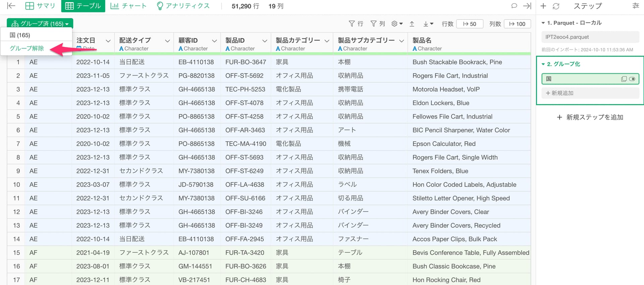Open the 列 column filter
This screenshot has height=285, width=644.
coord(378,24)
